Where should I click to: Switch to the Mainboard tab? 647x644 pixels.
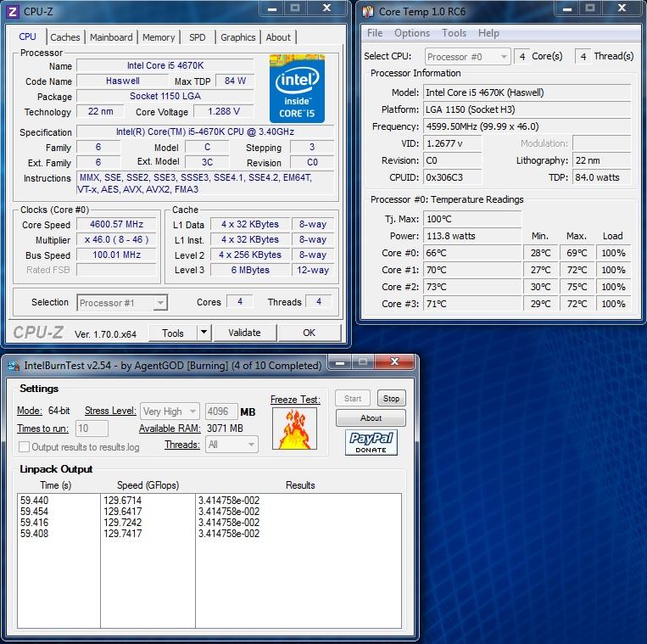coord(111,37)
